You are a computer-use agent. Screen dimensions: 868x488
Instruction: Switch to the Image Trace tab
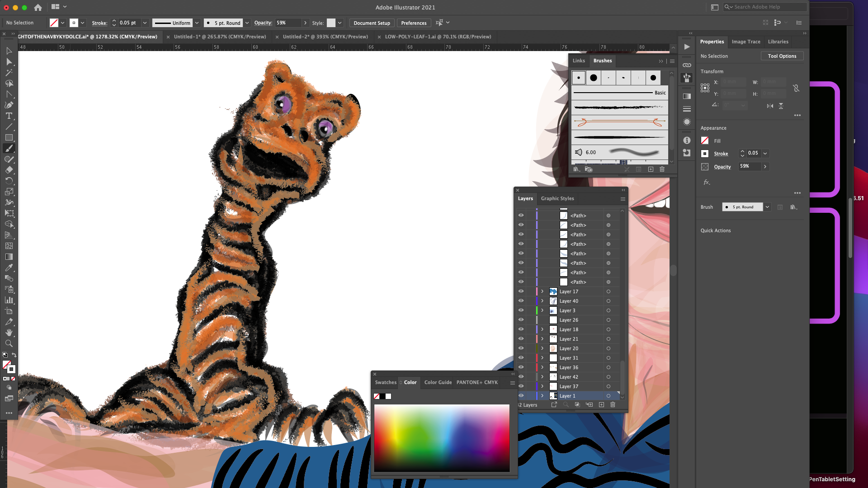pyautogui.click(x=746, y=42)
